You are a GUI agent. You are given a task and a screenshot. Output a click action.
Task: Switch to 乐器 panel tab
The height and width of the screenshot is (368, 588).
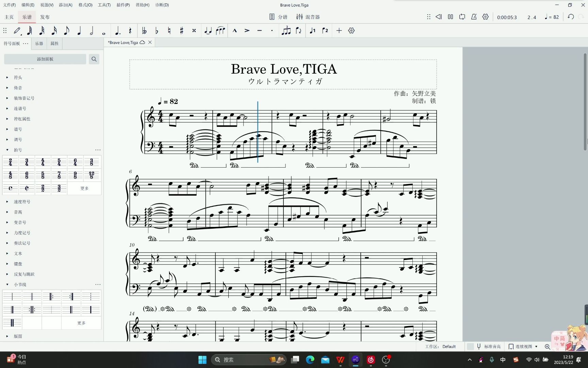(x=39, y=44)
